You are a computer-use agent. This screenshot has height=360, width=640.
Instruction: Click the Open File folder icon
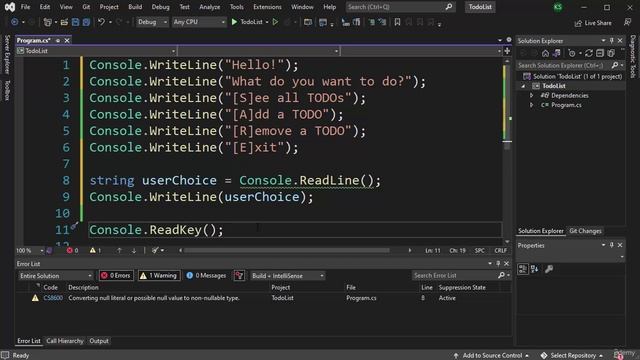[x=64, y=22]
